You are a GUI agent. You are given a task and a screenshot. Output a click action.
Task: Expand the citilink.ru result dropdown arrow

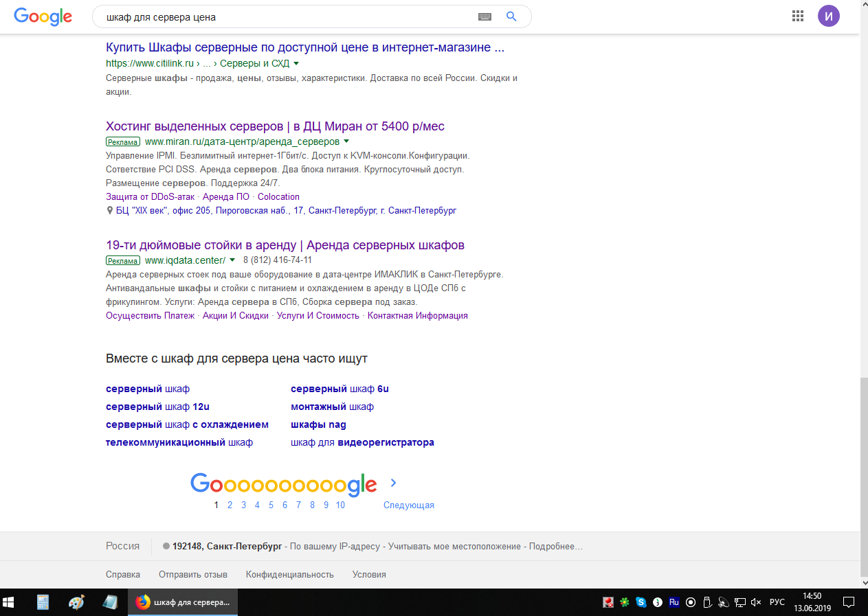point(296,63)
